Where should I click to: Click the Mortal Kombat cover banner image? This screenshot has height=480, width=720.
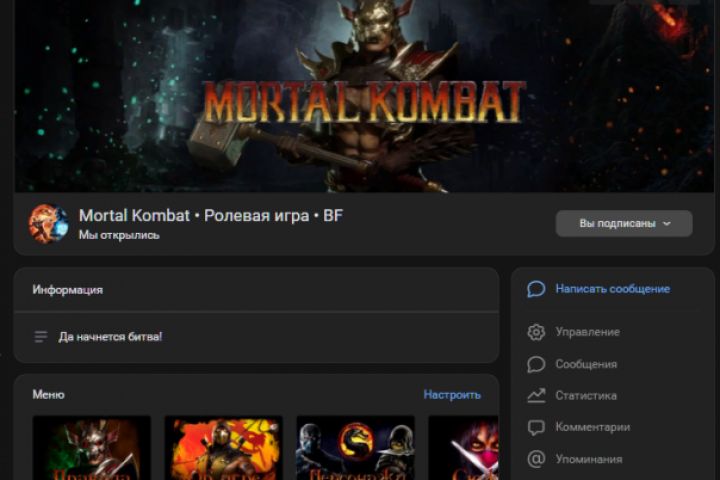tap(365, 96)
